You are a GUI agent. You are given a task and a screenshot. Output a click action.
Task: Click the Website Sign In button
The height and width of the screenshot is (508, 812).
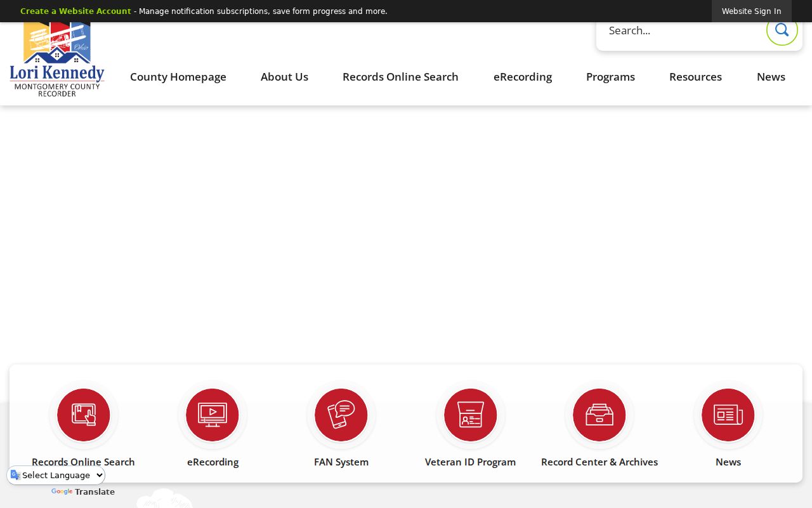point(752,11)
